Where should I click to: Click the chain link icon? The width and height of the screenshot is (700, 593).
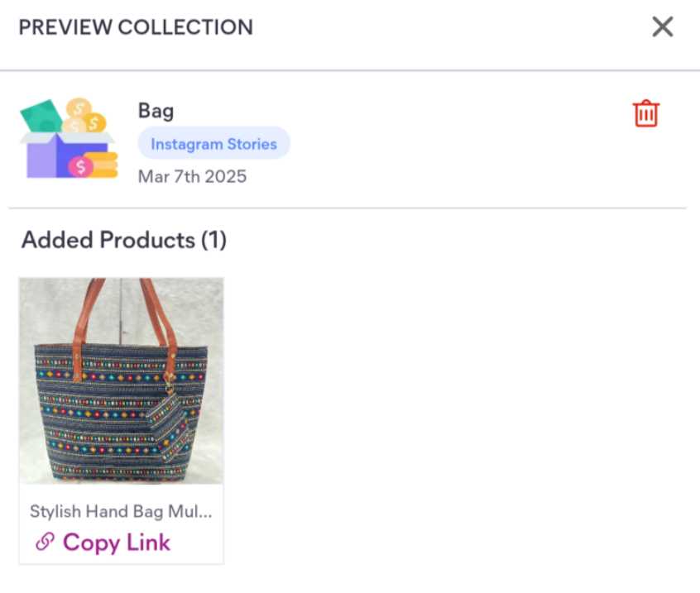click(45, 542)
